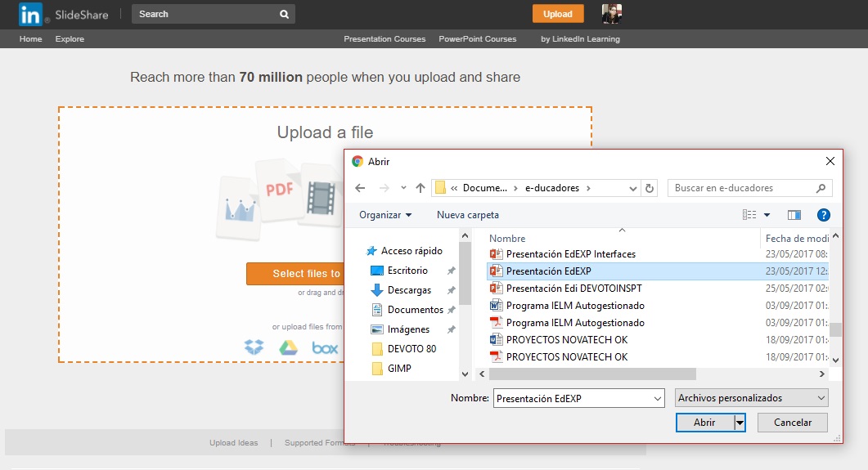Refresh the e-ducadores folder listing
The height and width of the screenshot is (470, 868).
tap(650, 188)
